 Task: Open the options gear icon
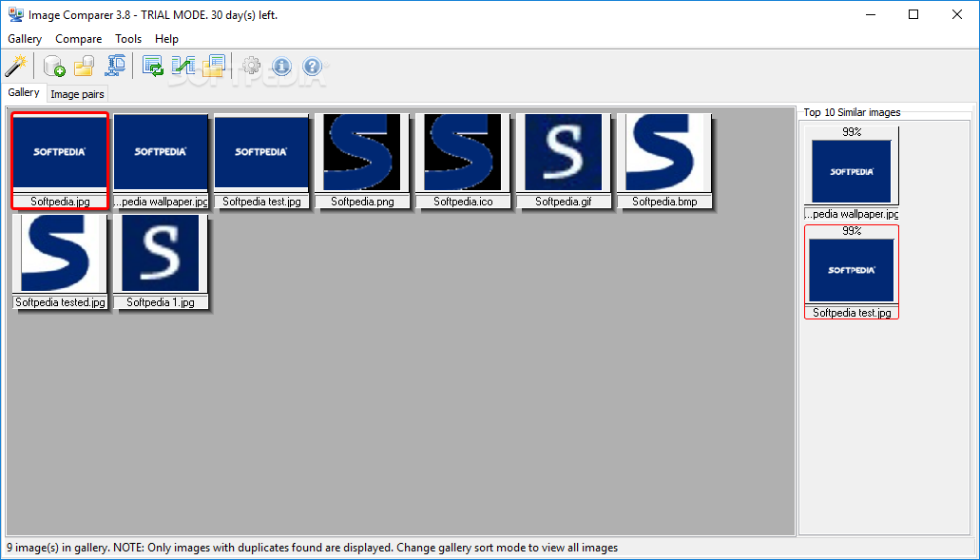251,66
